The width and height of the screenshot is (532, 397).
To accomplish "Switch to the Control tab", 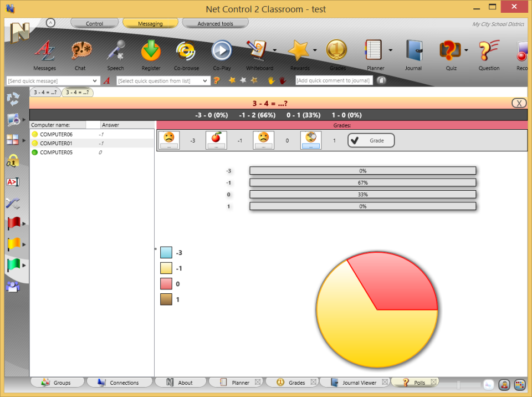I will (x=94, y=23).
